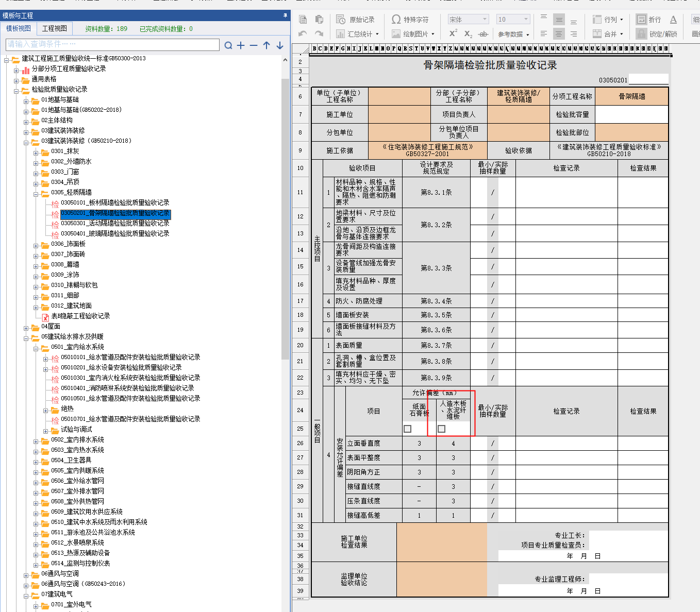Screen dimensions: 700x612
Task: Click the tree panel vertical scrollbar
Action: pos(286,219)
